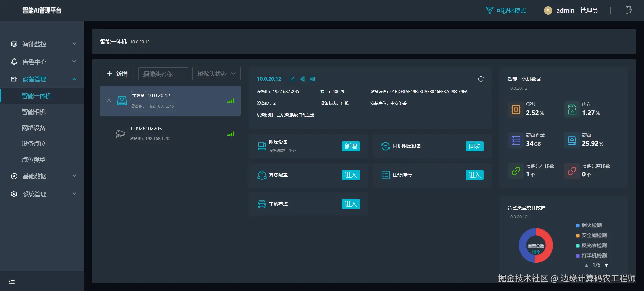Open the 智能监控 sidebar menu
The height and width of the screenshot is (291, 644).
pos(42,44)
